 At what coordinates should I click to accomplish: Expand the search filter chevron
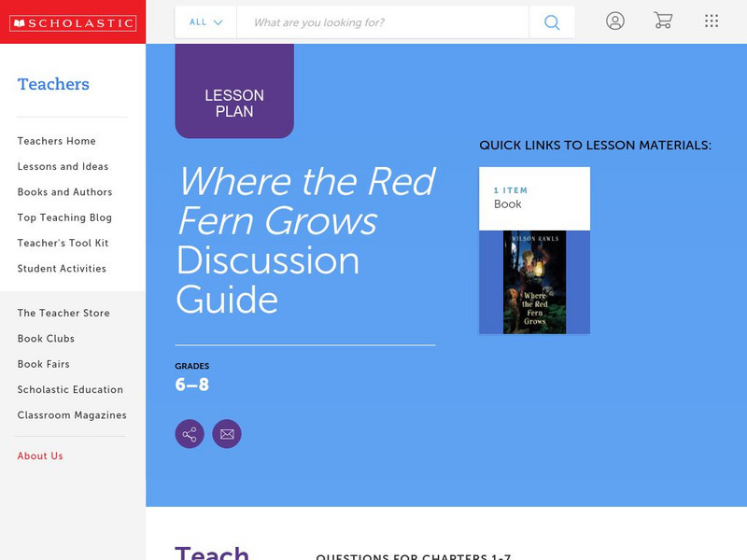point(219,21)
